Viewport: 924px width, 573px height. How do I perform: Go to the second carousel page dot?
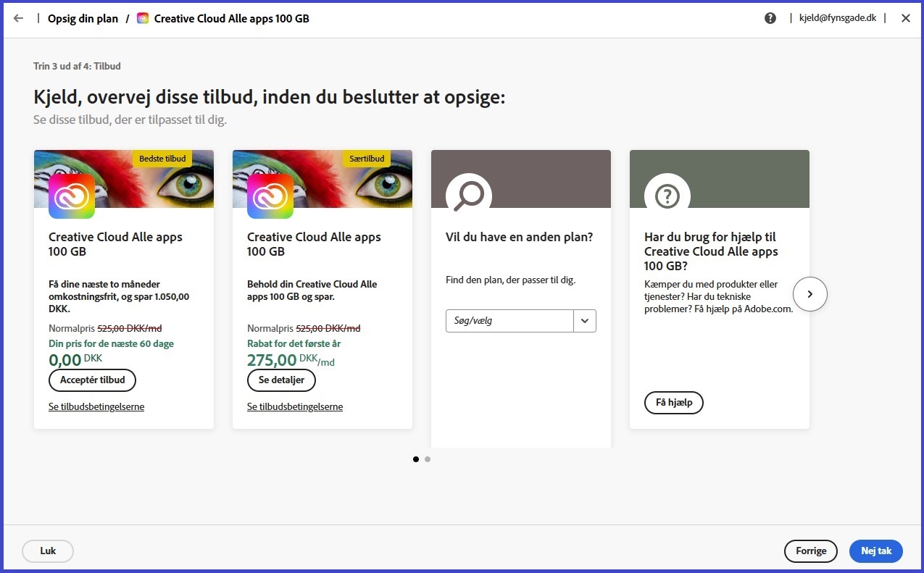click(x=428, y=459)
